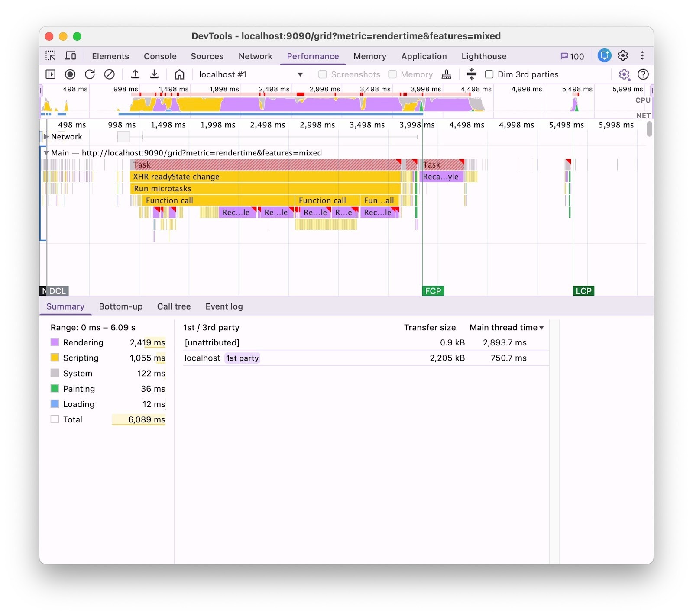Sort by Main thread time column

[x=506, y=328]
